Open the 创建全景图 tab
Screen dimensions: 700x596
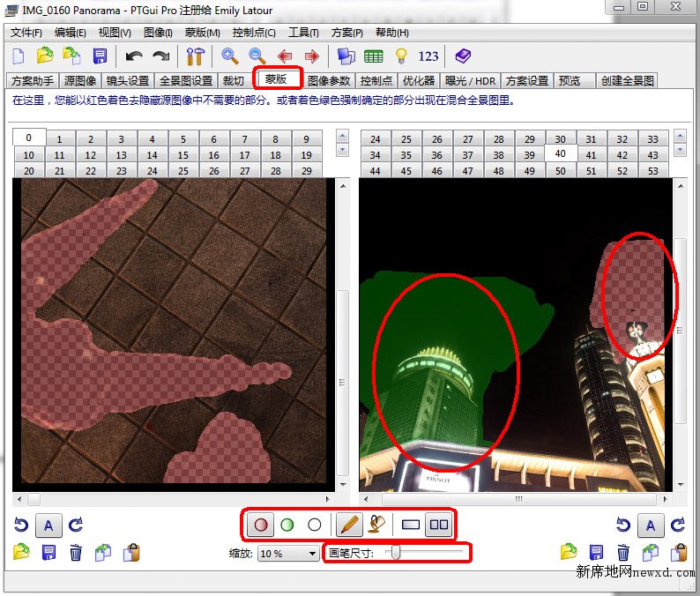pos(628,80)
